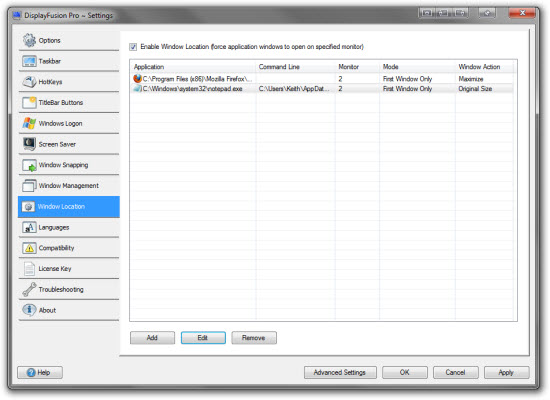Viewport: 550px width, 400px height.
Task: Click the Edit button
Action: coord(203,338)
